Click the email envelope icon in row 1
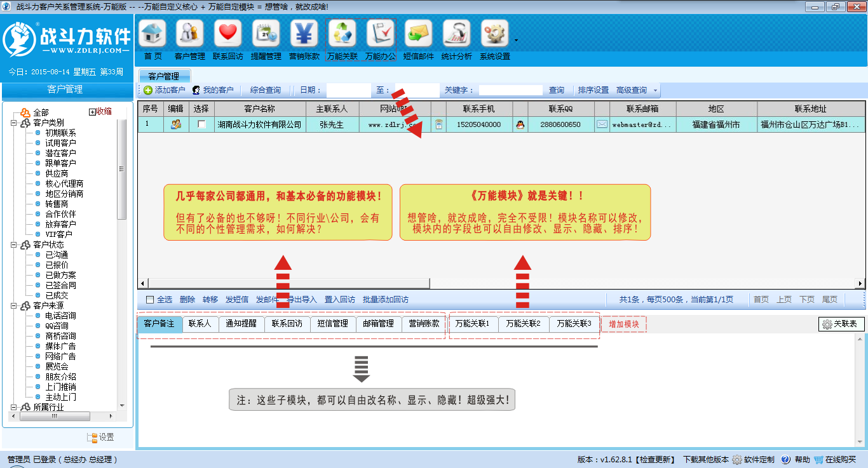 (x=602, y=124)
